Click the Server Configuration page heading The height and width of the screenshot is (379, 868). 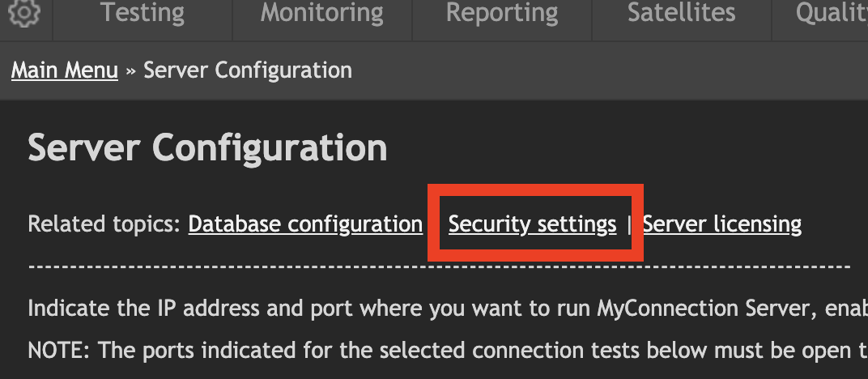coord(207,148)
